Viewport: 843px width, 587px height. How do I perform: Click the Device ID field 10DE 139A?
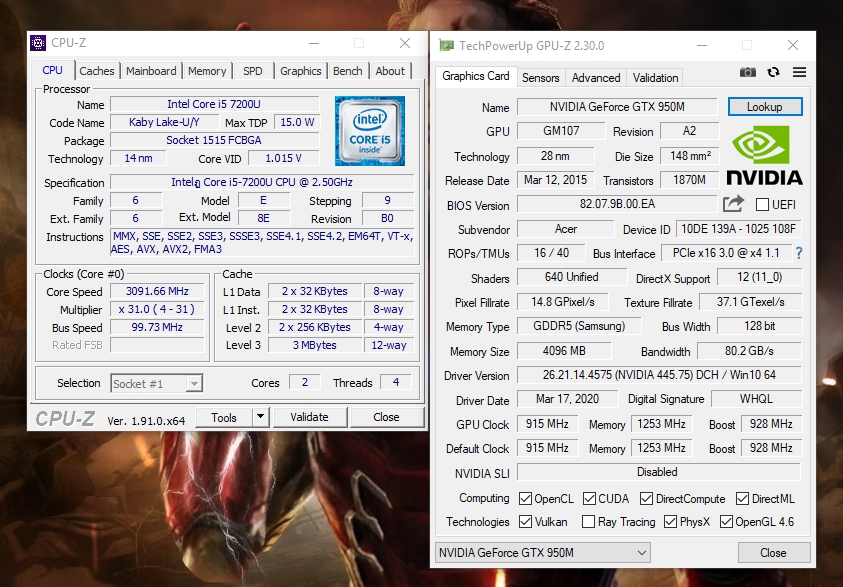pyautogui.click(x=738, y=229)
